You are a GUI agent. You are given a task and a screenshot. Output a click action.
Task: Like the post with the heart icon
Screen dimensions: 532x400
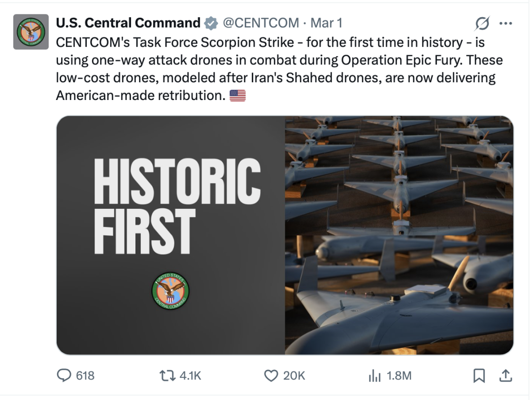(x=271, y=376)
